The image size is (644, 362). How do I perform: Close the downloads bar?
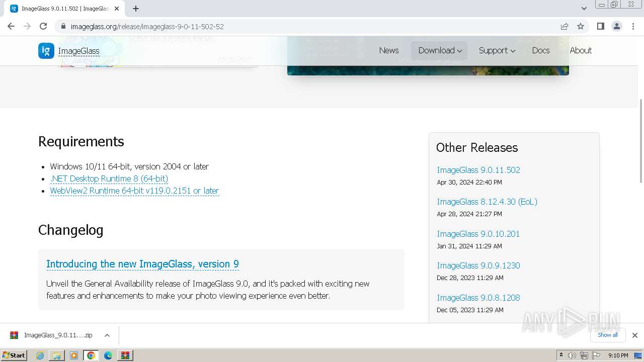[x=635, y=335]
